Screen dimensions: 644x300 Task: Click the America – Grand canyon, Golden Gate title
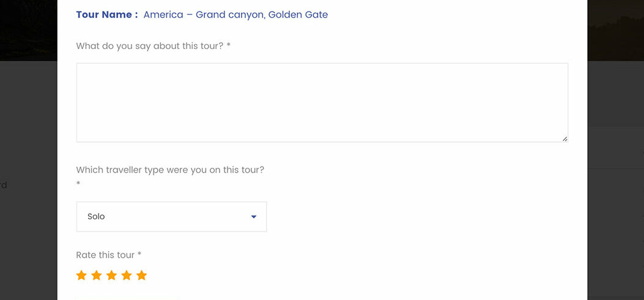pyautogui.click(x=235, y=15)
